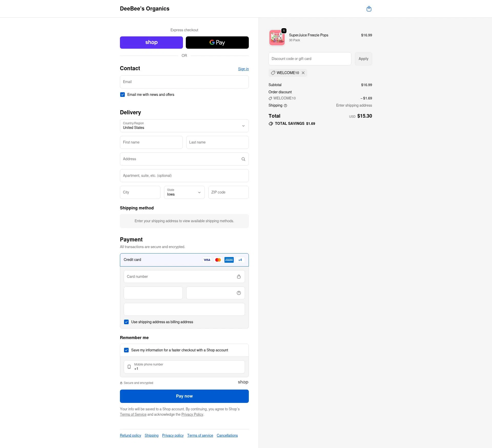Click the SuperJuice Freezie Pops product thumbnail

point(277,38)
